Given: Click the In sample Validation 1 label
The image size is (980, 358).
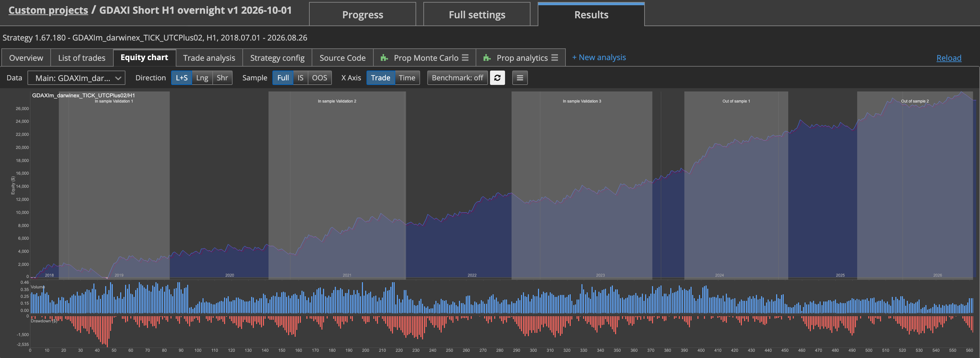Looking at the screenshot, I should point(114,101).
